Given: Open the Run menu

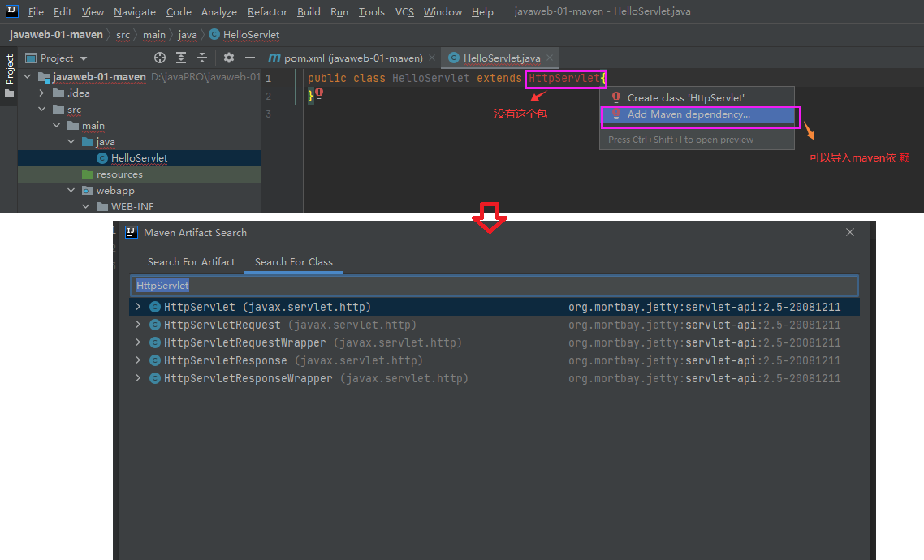Looking at the screenshot, I should point(339,12).
